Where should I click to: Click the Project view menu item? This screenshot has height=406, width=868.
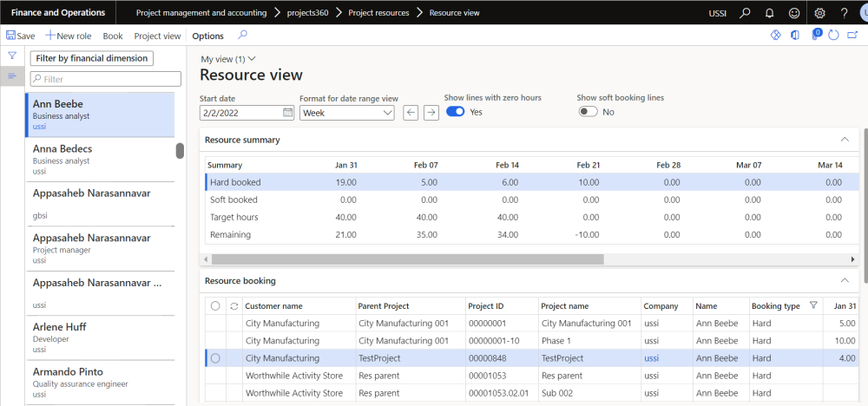pos(157,36)
